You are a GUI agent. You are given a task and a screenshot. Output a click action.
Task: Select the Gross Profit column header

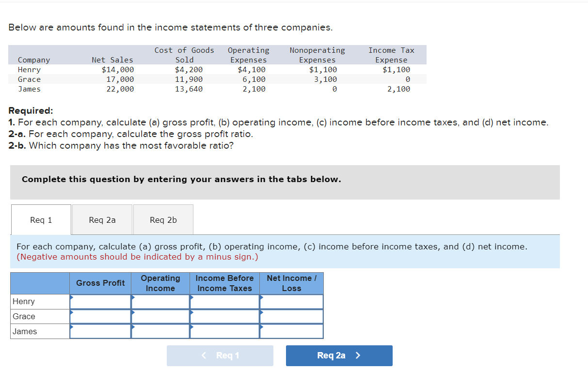click(100, 283)
